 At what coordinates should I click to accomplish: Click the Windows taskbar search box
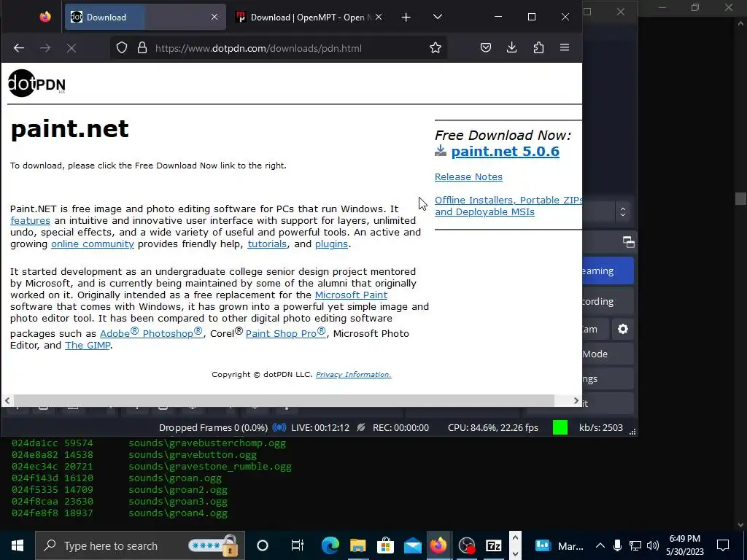pos(140,545)
